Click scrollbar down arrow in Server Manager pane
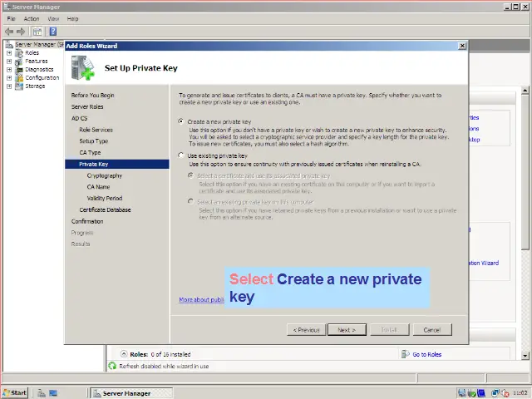 [x=525, y=356]
